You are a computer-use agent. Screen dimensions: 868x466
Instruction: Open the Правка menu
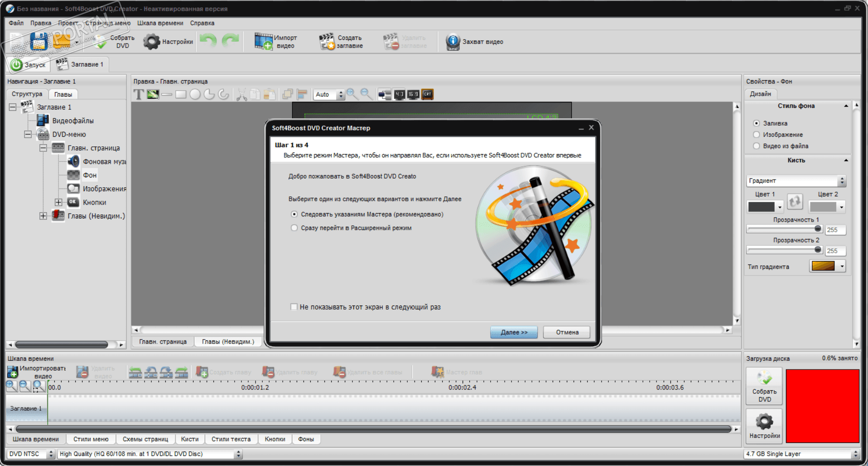click(41, 23)
